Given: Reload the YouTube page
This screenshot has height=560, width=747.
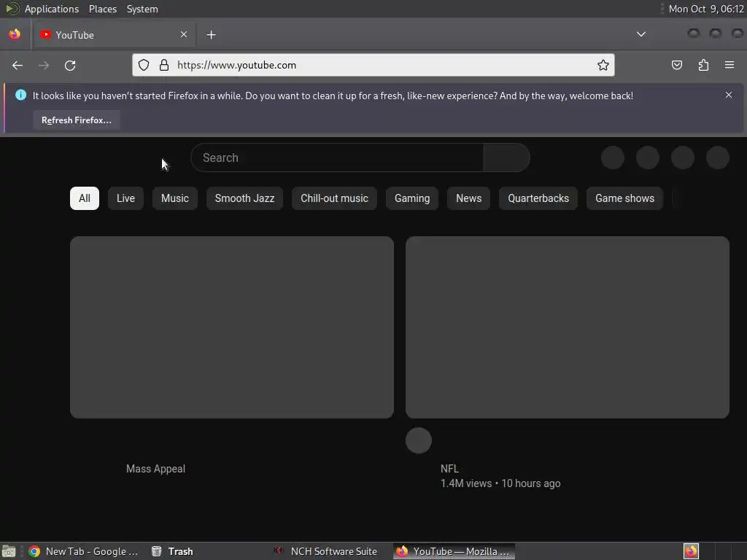Looking at the screenshot, I should [x=70, y=65].
